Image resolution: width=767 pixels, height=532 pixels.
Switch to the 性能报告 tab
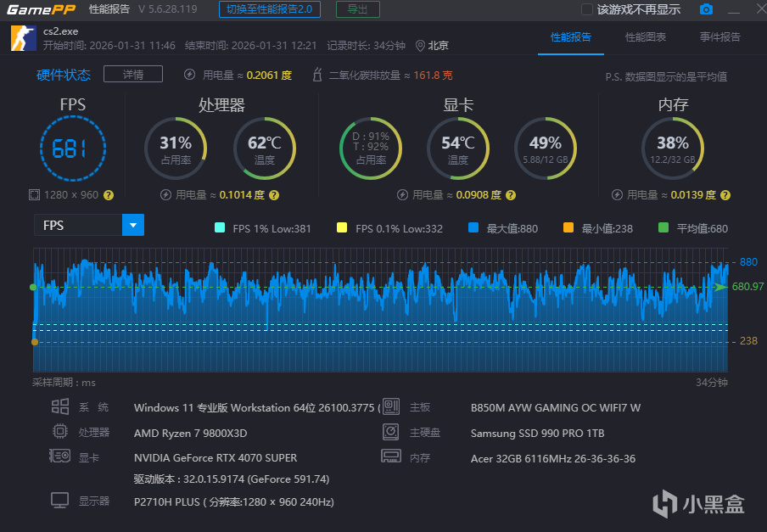pyautogui.click(x=571, y=37)
